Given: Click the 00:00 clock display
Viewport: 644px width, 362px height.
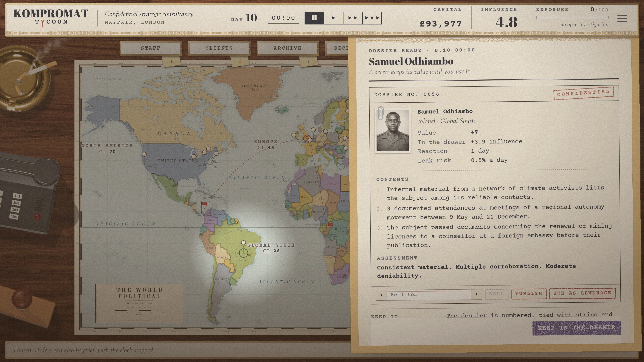Looking at the screenshot, I should coord(283,18).
